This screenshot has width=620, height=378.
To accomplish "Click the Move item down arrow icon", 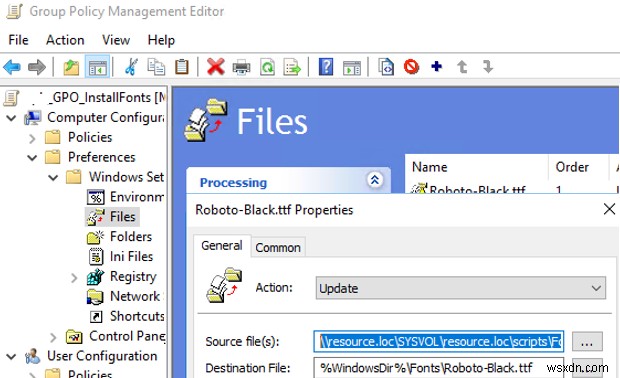I will click(x=488, y=67).
